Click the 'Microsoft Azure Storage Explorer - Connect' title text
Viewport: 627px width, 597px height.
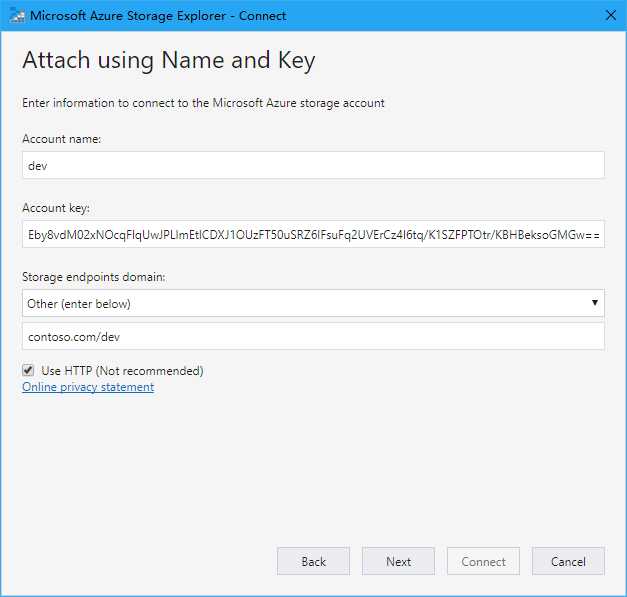158,16
